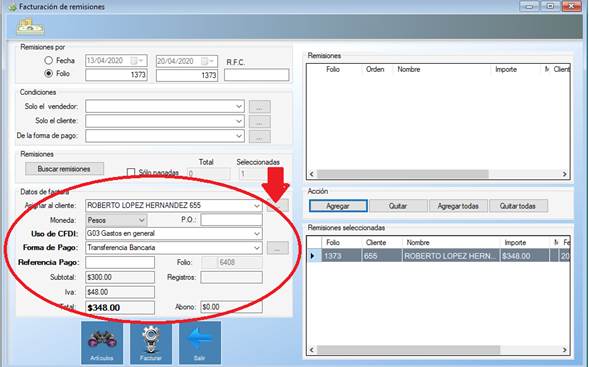The image size is (589, 367).
Task: Click the app icon in the title bar
Action: (12, 7)
